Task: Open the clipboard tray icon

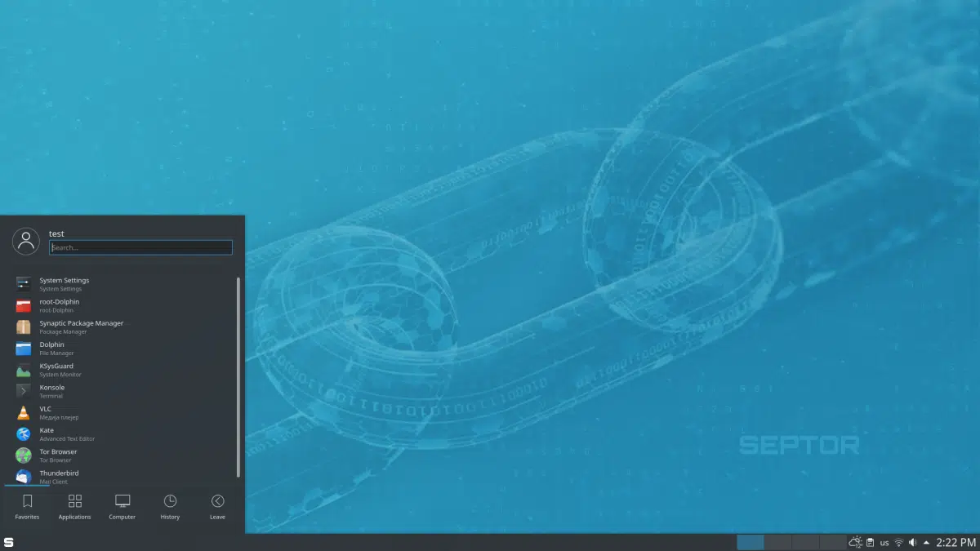Action: pyautogui.click(x=871, y=542)
